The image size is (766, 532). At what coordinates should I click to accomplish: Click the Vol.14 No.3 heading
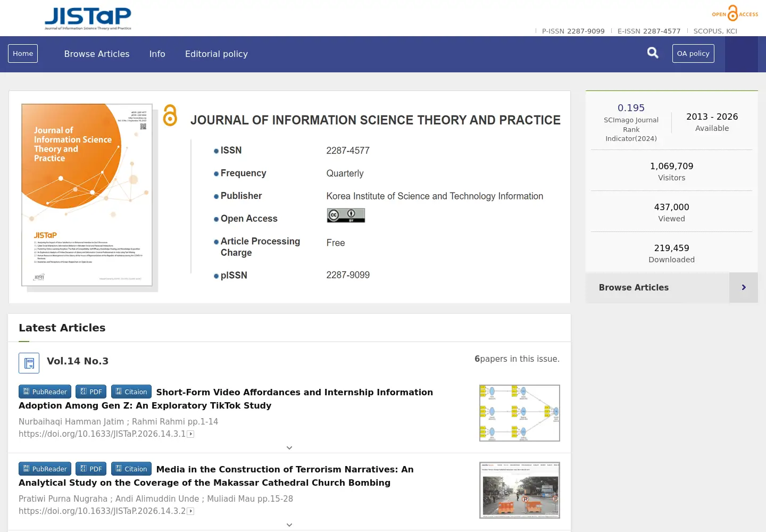[78, 361]
